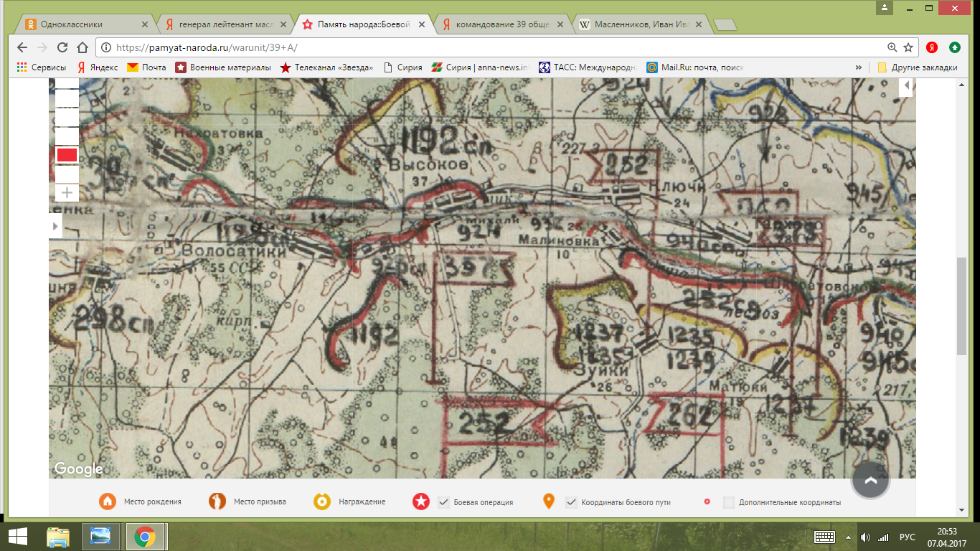Screen dimensions: 980x551
Task: Select the red color swatch on map
Action: 67,155
